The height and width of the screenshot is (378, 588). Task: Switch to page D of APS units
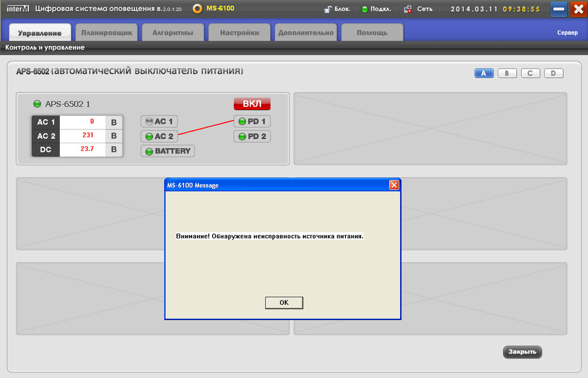coord(554,74)
